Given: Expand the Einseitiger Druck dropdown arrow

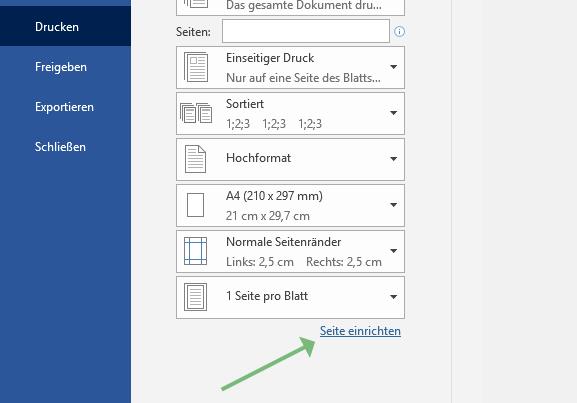Looking at the screenshot, I should point(393,67).
